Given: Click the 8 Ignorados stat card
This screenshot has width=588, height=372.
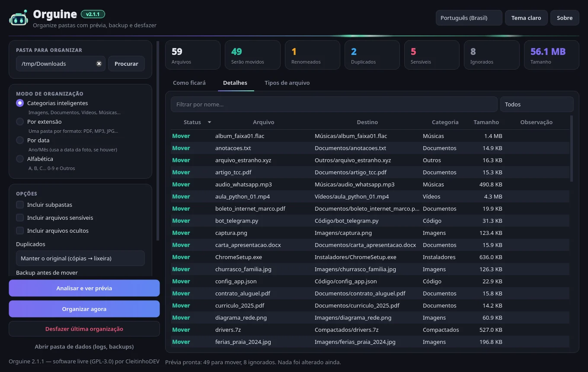Looking at the screenshot, I should (x=492, y=55).
